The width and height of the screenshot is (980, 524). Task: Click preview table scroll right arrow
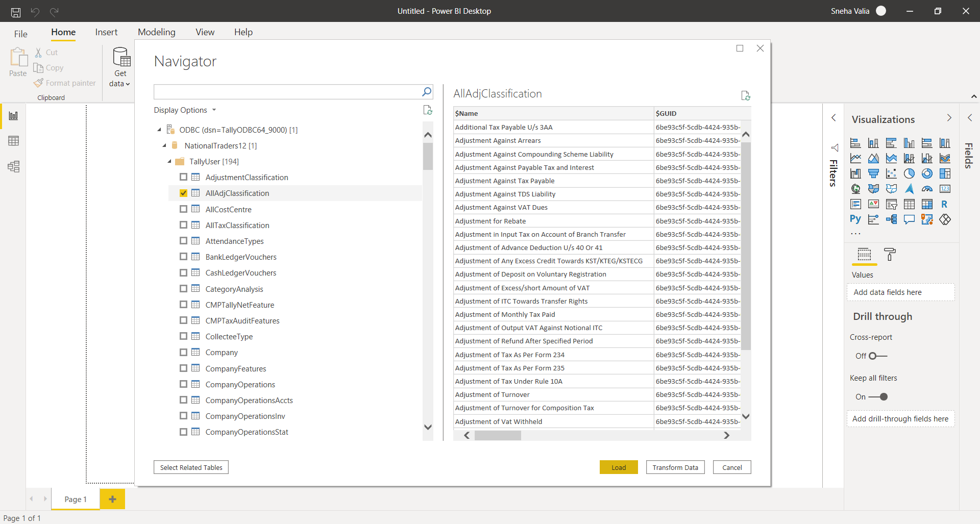click(726, 435)
